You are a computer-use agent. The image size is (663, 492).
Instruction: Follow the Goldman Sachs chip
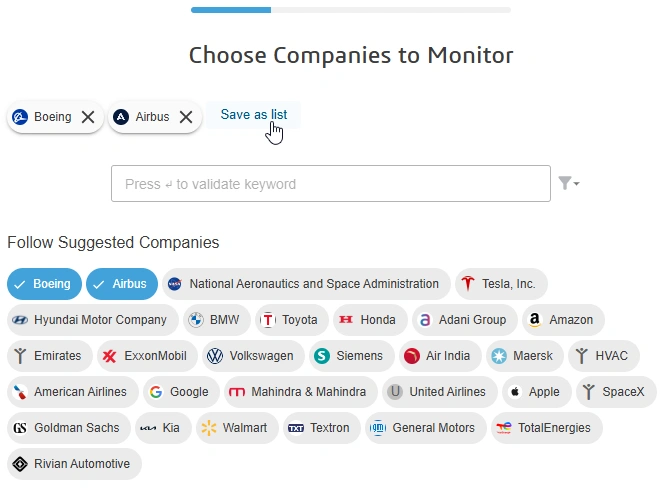tap(69, 428)
